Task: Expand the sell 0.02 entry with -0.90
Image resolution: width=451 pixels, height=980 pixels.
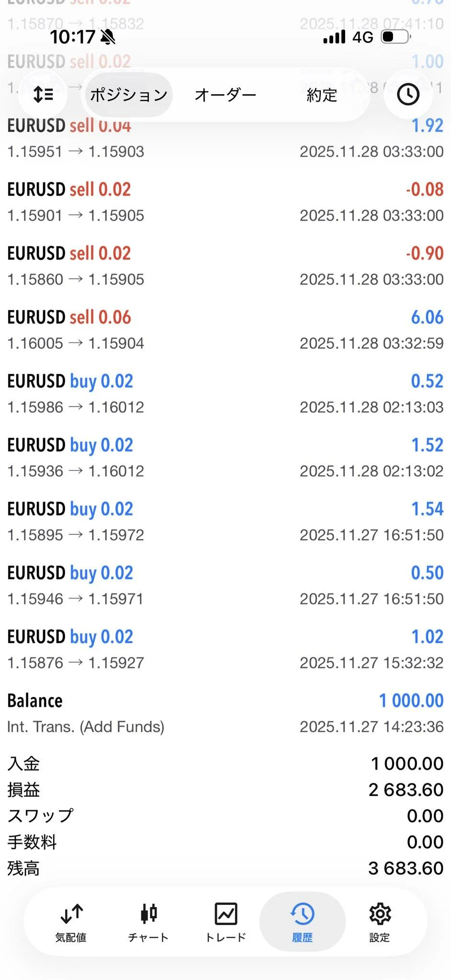Action: [225, 266]
